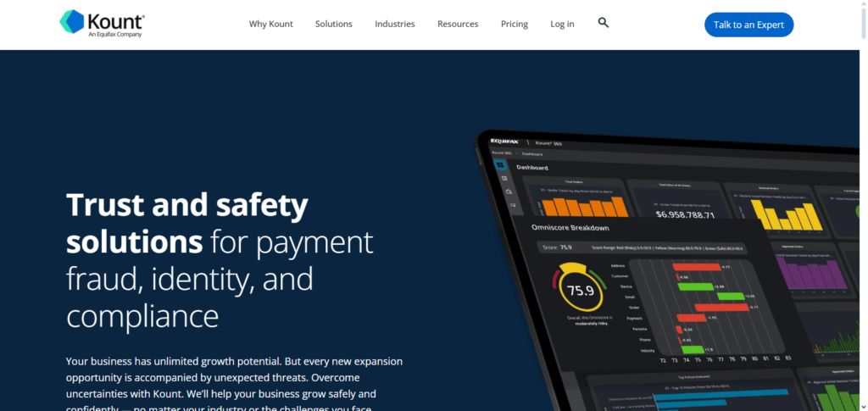Click the "Omniscore Breakdown" title

point(570,227)
